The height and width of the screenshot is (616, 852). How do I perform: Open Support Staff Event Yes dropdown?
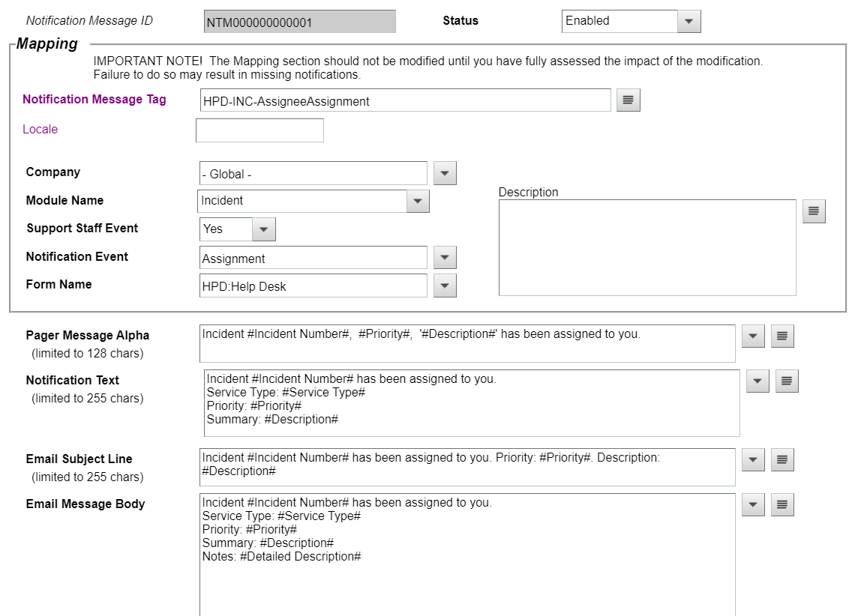(264, 229)
